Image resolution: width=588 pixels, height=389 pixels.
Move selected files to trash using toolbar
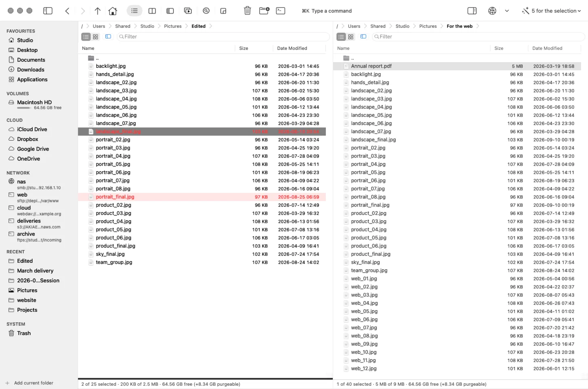(x=247, y=11)
